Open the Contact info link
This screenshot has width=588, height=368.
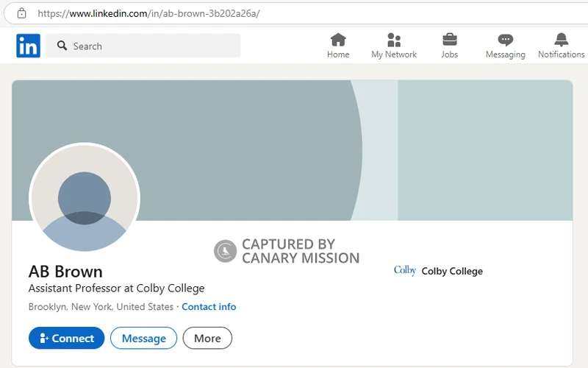tap(209, 307)
